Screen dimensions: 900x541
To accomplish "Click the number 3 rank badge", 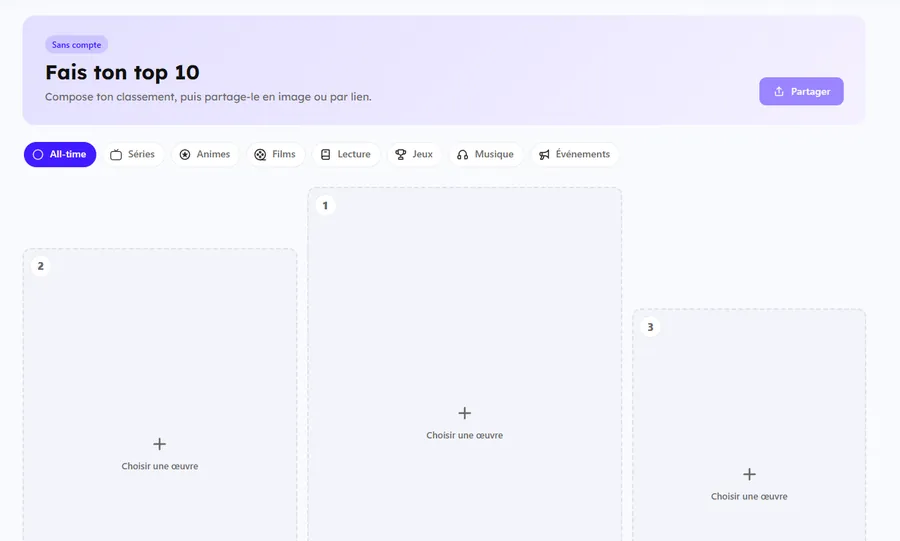I will click(650, 327).
